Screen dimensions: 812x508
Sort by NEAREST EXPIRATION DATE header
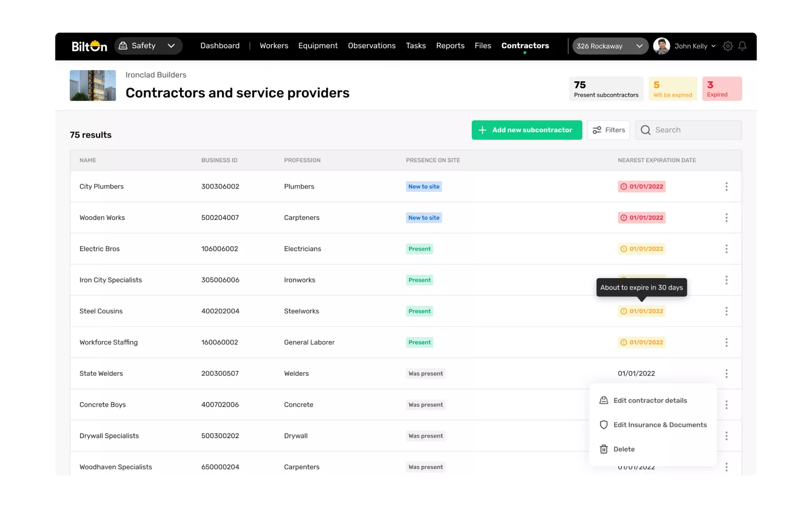click(657, 160)
